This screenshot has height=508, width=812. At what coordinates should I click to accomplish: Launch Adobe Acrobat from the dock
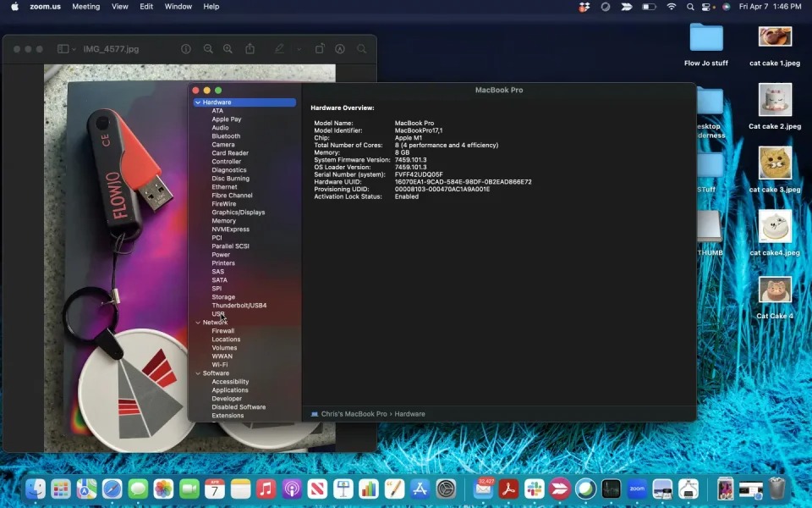508,489
